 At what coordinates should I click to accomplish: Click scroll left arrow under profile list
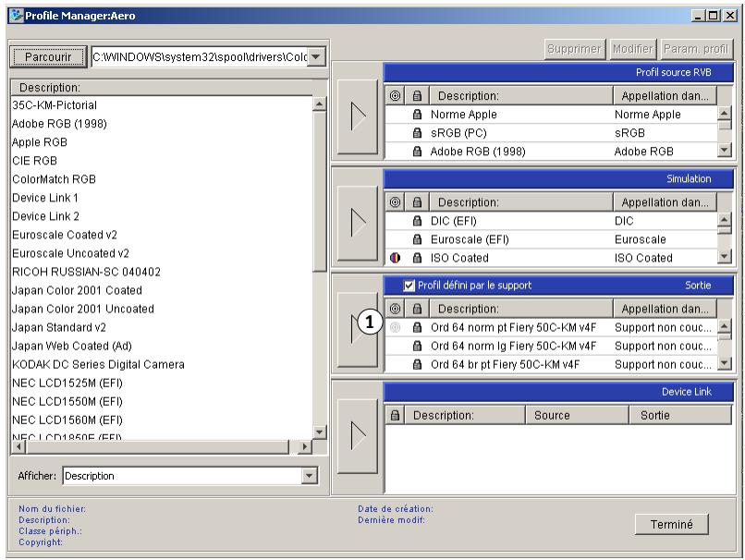pyautogui.click(x=18, y=446)
